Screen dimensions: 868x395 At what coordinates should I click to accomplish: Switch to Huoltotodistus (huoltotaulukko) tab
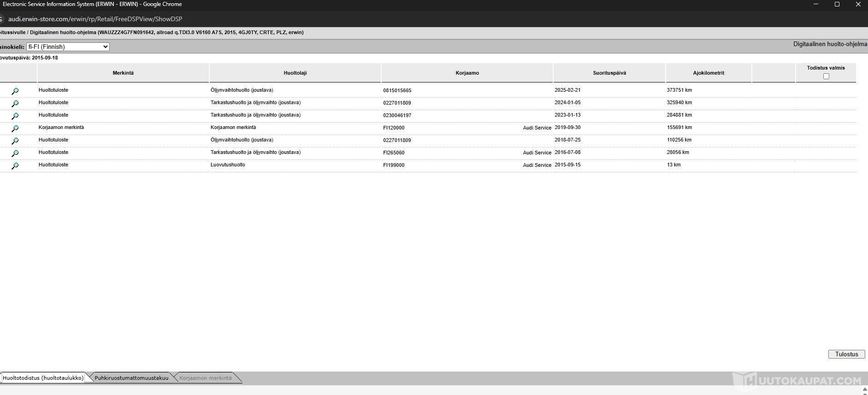[43, 378]
